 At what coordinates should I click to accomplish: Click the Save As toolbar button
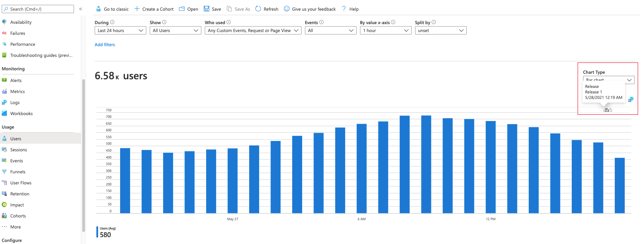click(x=238, y=9)
